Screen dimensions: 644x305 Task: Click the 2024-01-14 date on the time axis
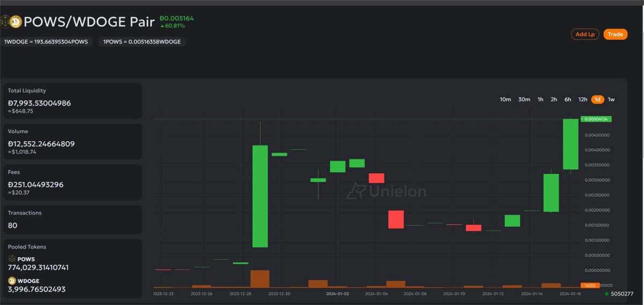[532, 294]
